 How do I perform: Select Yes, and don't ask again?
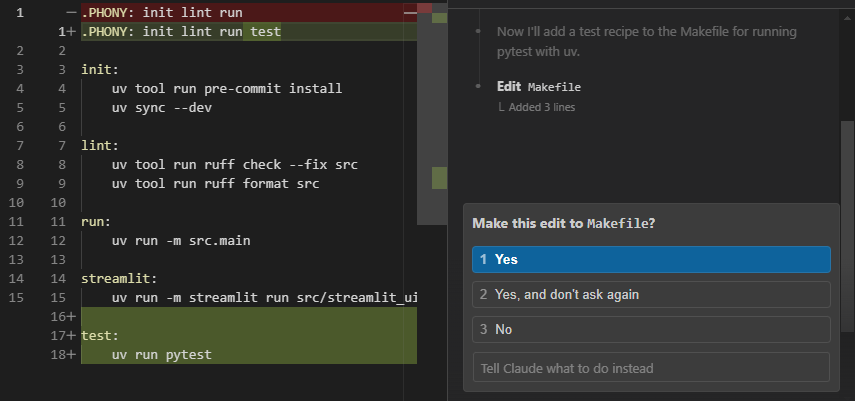coord(651,294)
